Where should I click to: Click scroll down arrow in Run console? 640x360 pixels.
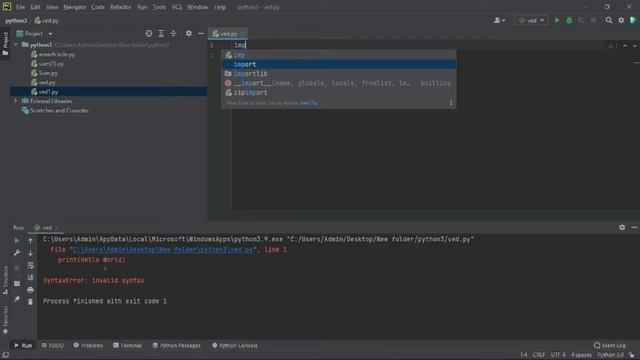[30, 253]
